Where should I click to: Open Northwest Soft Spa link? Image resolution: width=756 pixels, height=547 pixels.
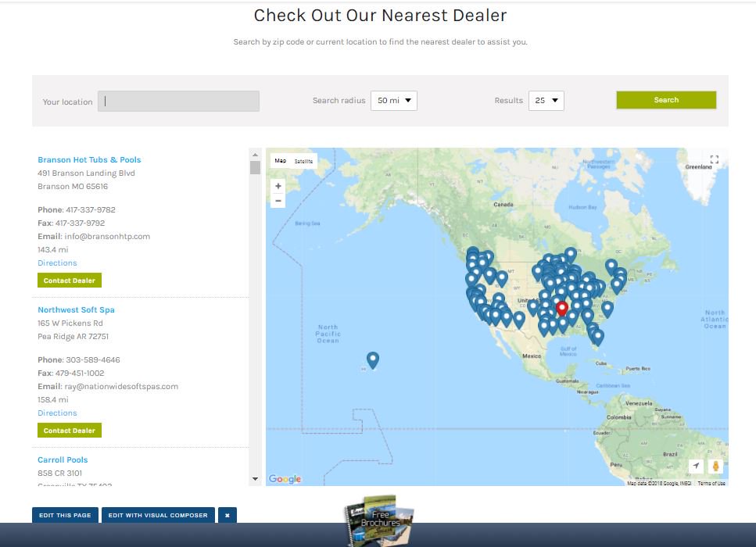76,310
